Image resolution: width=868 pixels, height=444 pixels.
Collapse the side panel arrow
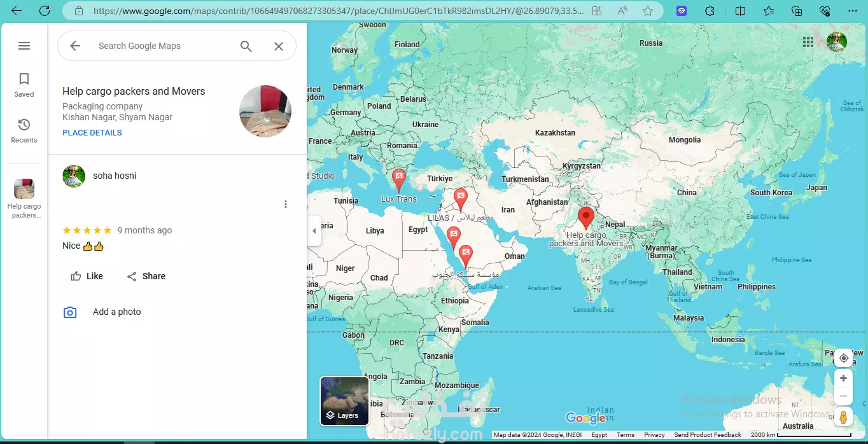314,231
